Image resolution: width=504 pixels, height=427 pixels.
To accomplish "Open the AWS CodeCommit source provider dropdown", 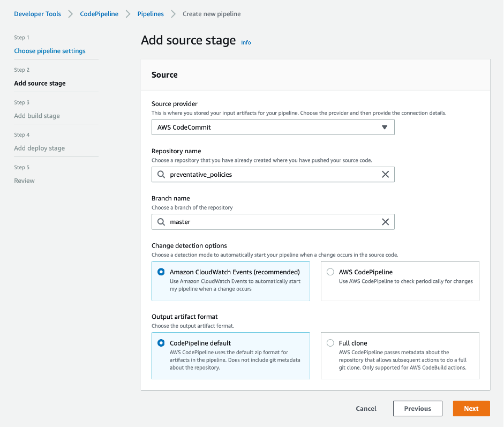I will point(273,127).
